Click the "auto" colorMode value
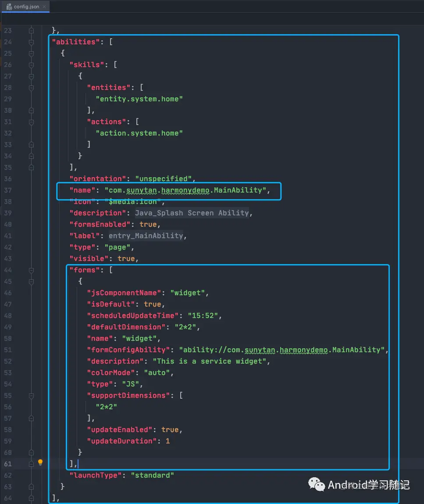Image resolution: width=424 pixels, height=504 pixels. (157, 372)
